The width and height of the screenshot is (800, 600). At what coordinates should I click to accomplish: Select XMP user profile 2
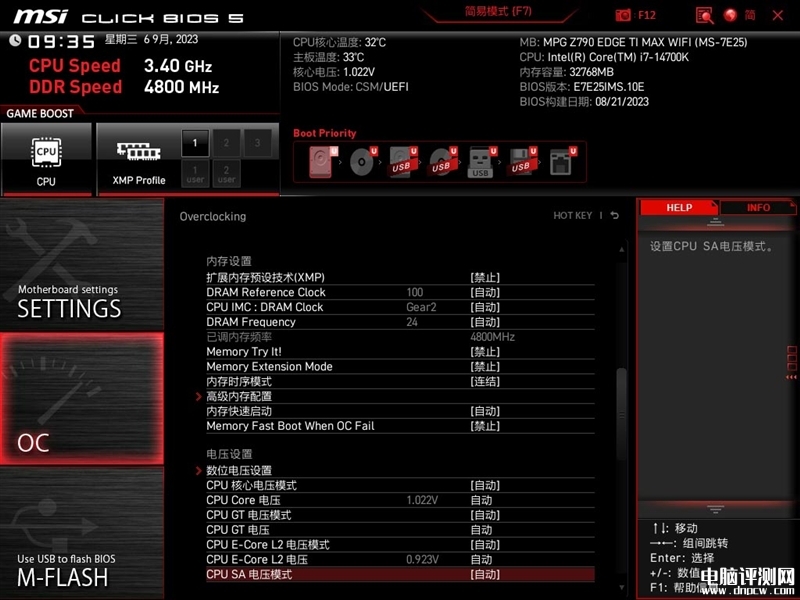226,173
